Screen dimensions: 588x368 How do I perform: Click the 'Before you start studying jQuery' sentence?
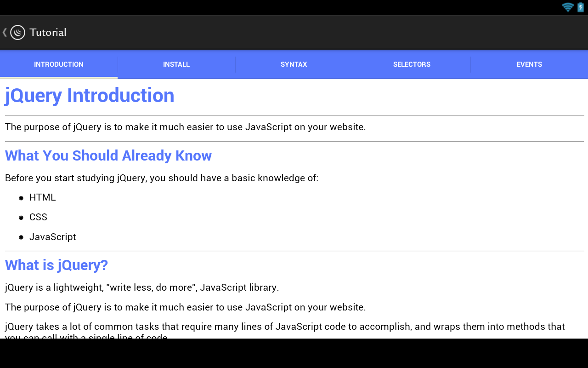coord(162,178)
